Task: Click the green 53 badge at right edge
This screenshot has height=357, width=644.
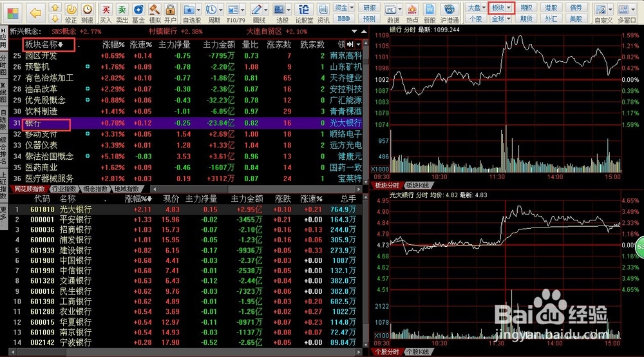Action: pos(640,247)
